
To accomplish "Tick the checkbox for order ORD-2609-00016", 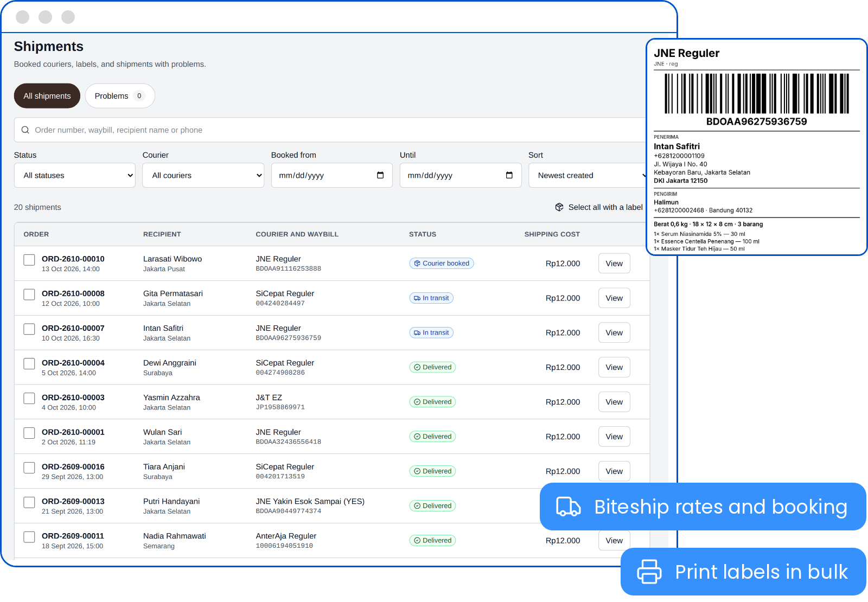I will click(29, 467).
